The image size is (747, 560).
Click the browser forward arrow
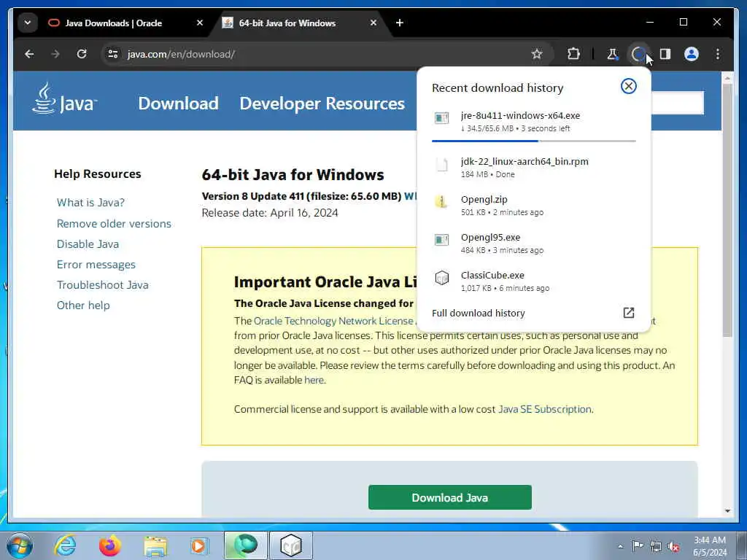click(x=55, y=54)
